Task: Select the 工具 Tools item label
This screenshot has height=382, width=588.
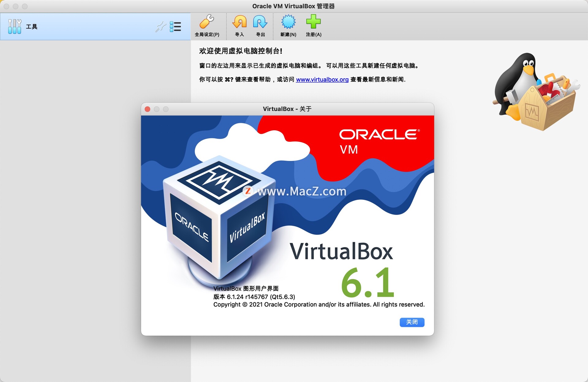Action: [32, 27]
